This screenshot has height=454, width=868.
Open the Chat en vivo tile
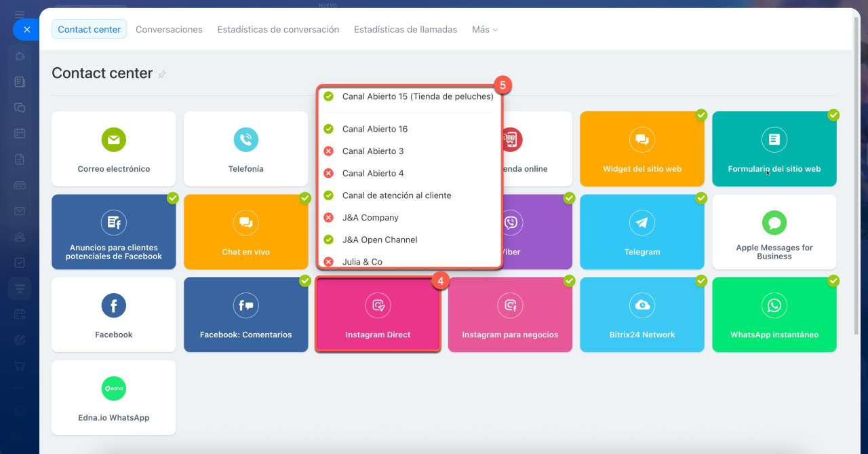coord(245,232)
